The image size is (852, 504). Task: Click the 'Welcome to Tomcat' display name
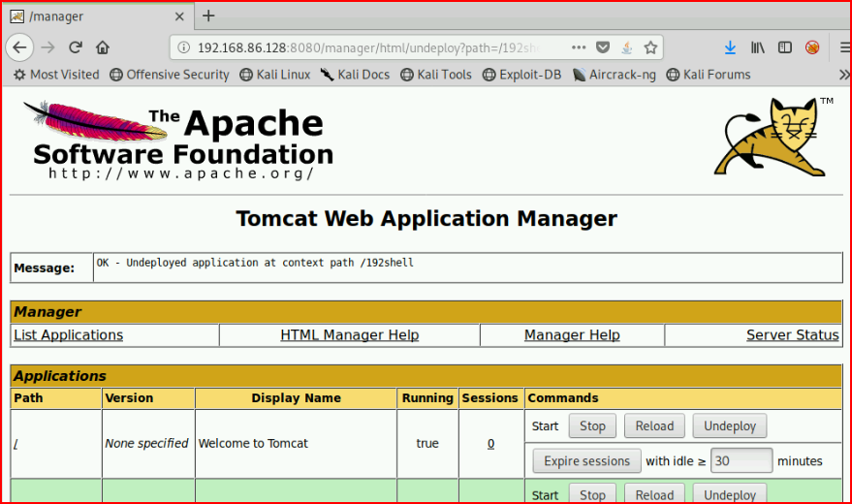tap(253, 444)
